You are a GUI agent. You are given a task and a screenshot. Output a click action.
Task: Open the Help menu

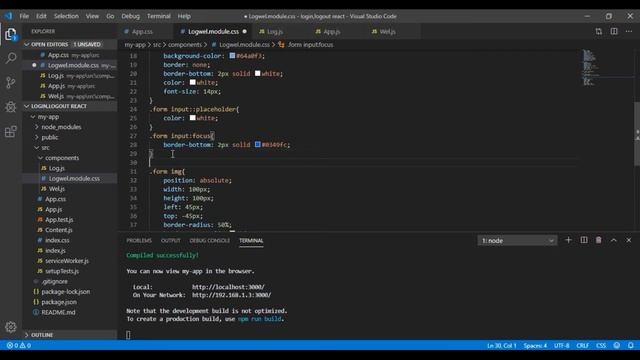pos(184,16)
